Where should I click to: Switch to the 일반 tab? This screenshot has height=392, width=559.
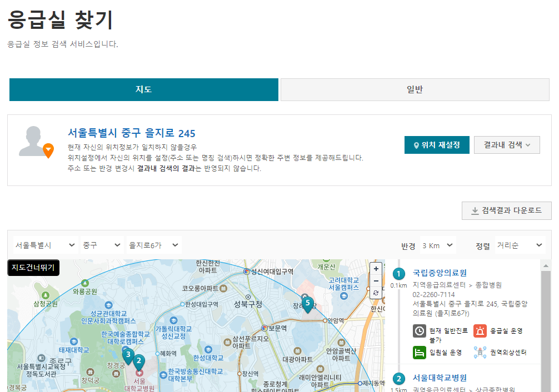pyautogui.click(x=415, y=89)
